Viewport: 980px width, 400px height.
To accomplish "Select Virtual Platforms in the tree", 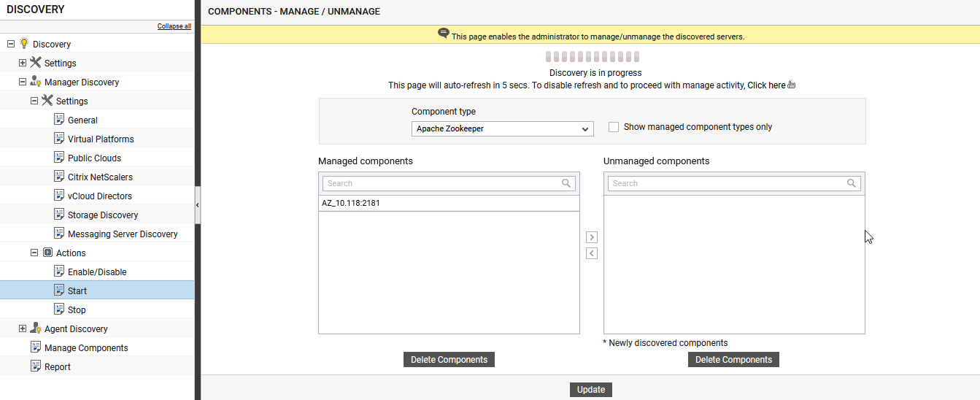I will pos(101,139).
